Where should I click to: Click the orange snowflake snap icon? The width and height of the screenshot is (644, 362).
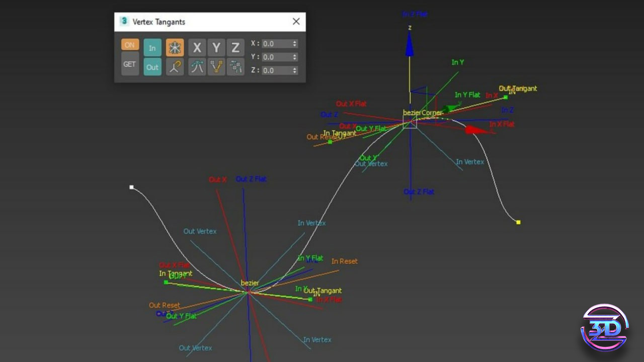click(175, 48)
